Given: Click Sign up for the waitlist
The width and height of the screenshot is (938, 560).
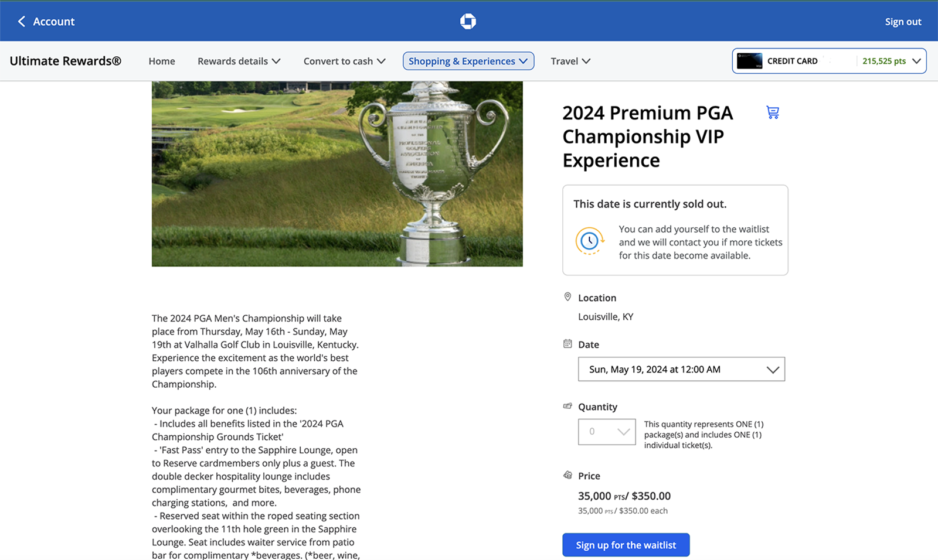Looking at the screenshot, I should click(625, 544).
